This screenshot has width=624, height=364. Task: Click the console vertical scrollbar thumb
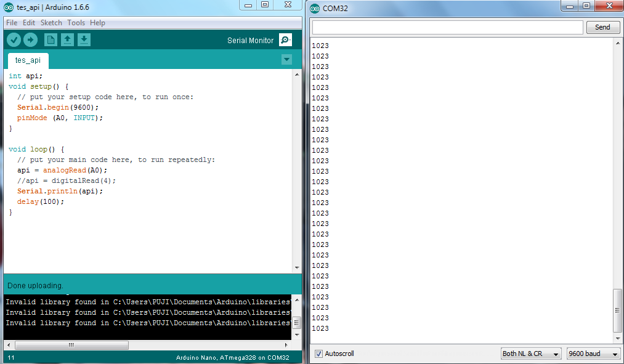click(297, 322)
